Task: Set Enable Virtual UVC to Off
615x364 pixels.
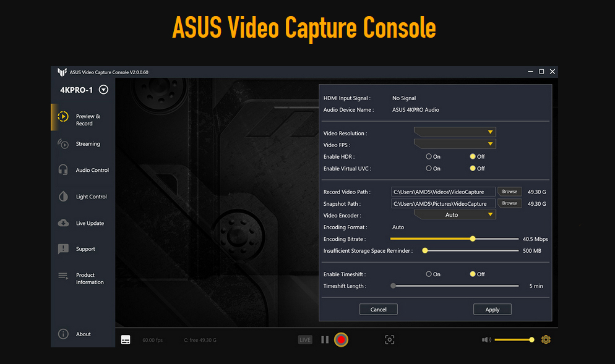Action: [x=473, y=168]
